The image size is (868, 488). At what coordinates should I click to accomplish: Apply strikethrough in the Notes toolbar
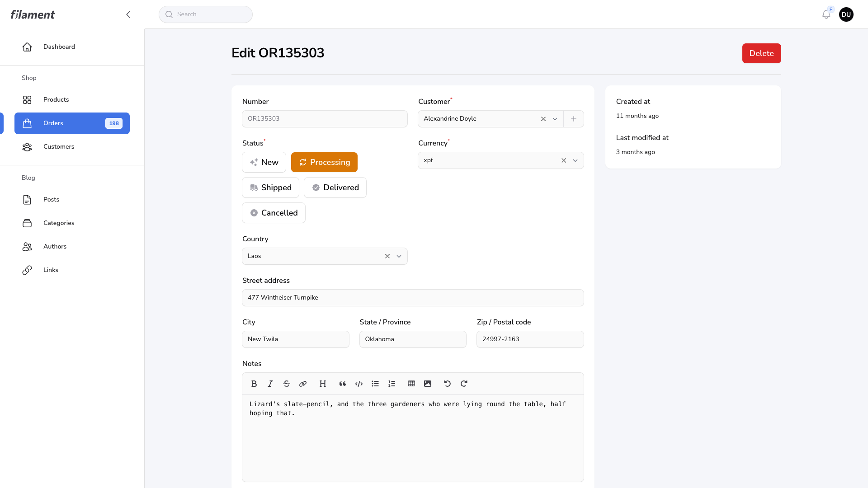287,384
